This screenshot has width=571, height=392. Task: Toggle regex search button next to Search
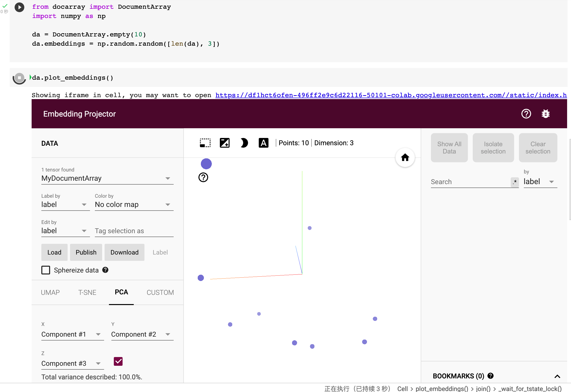click(x=514, y=182)
